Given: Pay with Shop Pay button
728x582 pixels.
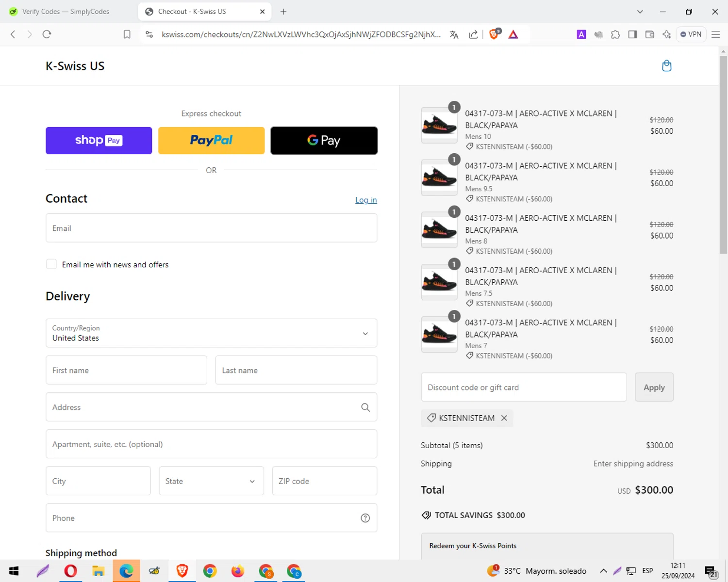Looking at the screenshot, I should (99, 141).
